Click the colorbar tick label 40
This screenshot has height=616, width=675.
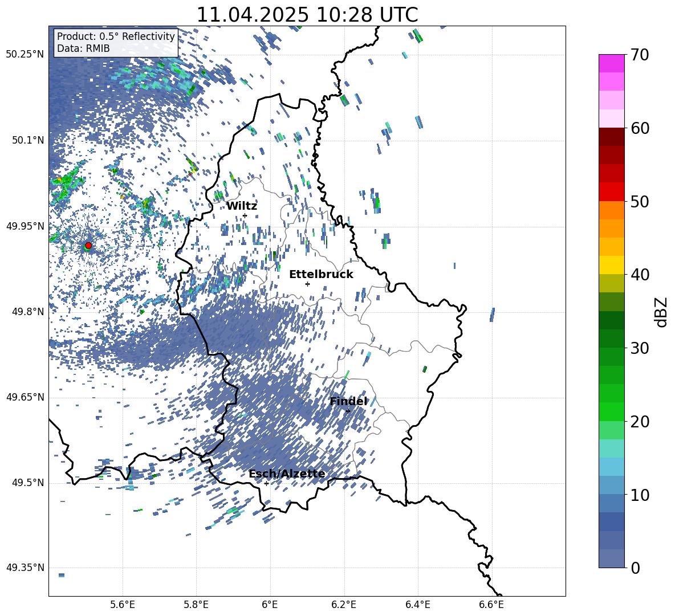(640, 275)
